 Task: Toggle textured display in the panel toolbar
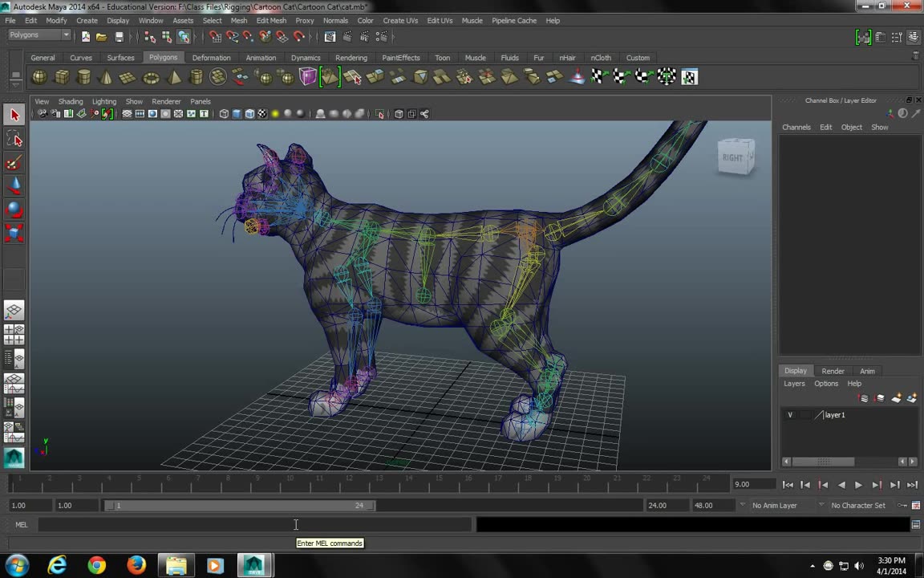[x=261, y=113]
